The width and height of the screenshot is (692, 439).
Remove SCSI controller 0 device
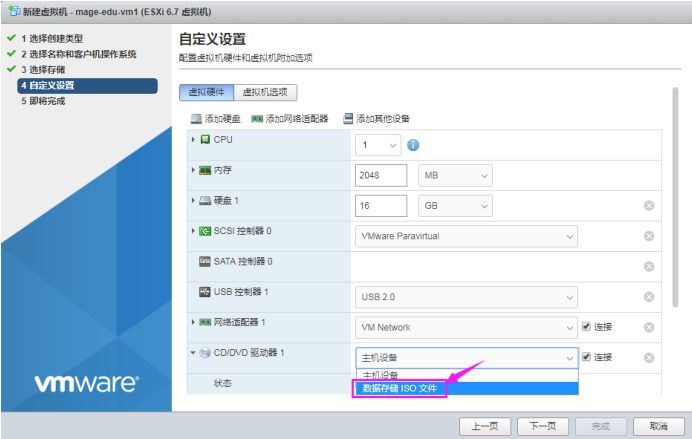tap(649, 236)
